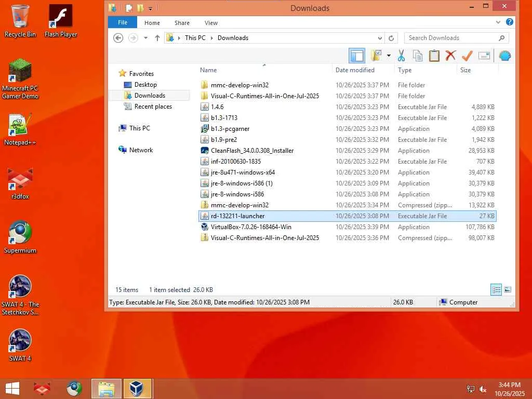This screenshot has width=532, height=399.
Task: Select the Notepad++ desktop shortcut
Action: (20, 129)
